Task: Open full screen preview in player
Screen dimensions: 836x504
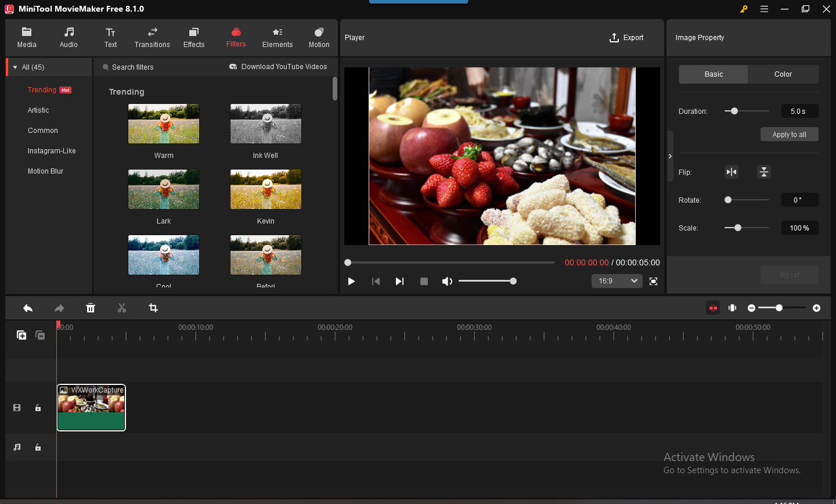Action: tap(653, 282)
